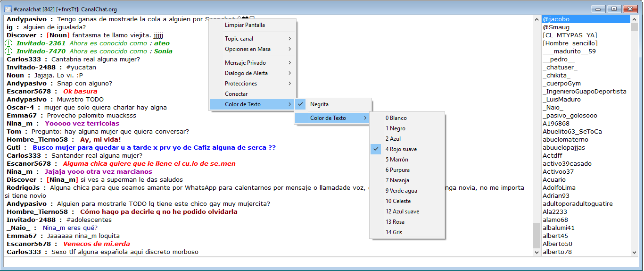
Task: Click the nick-change icon beside Invitado-2361
Action: pyautogui.click(x=8, y=43)
